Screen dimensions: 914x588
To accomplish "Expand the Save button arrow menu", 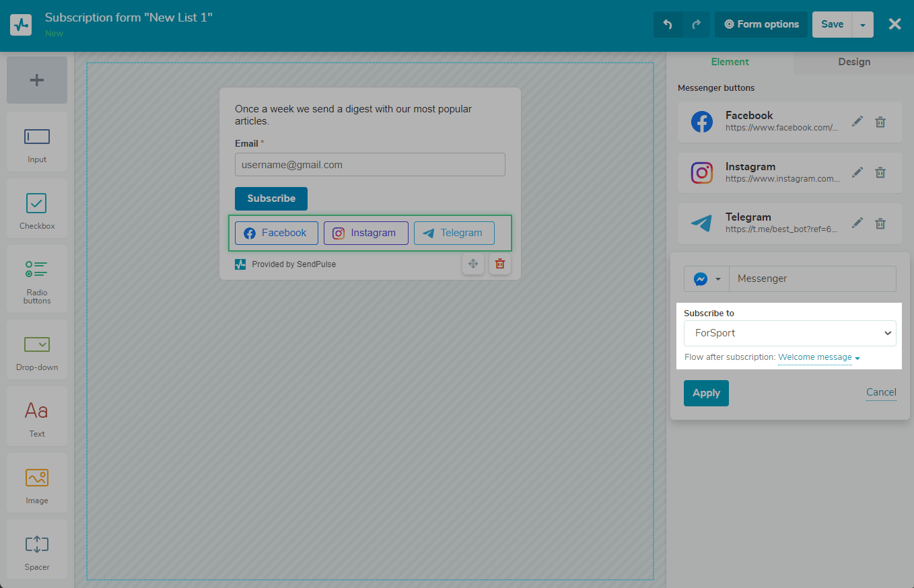I will tap(863, 25).
